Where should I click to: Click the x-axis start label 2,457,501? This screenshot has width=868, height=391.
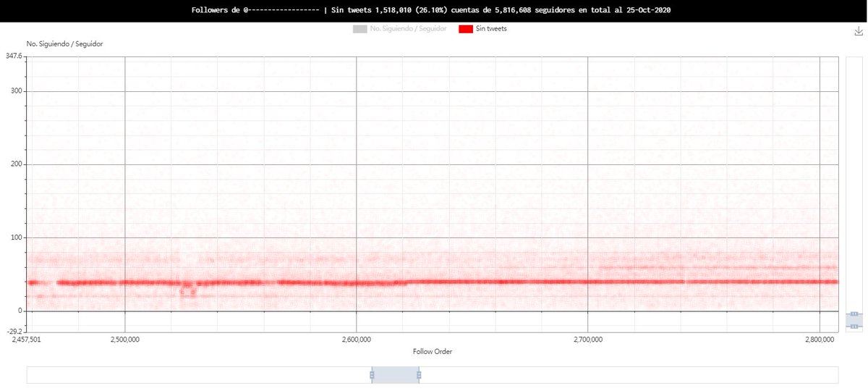(27, 339)
